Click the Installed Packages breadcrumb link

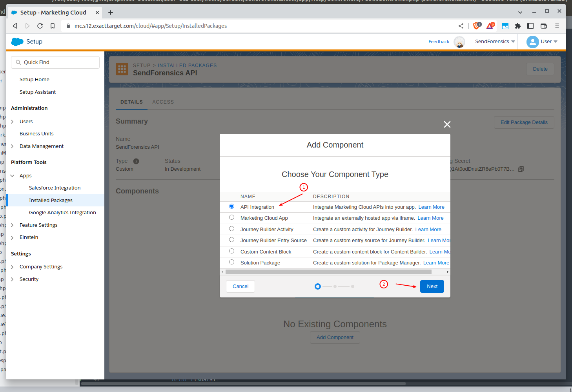point(187,66)
